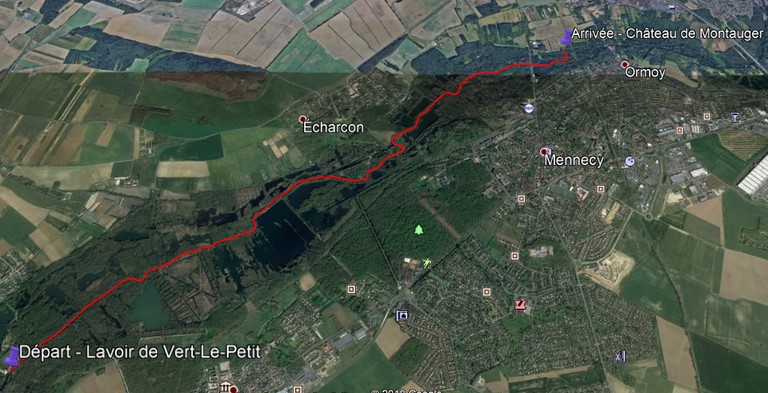The image size is (768, 393).
Task: Open the yellow-green running figure sports icon
Action: (427, 263)
